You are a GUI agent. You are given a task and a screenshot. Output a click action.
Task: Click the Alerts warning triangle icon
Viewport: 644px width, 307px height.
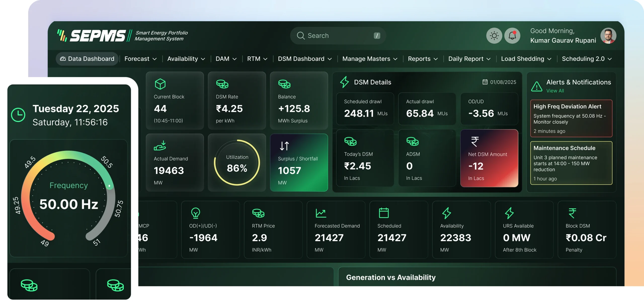(x=537, y=86)
